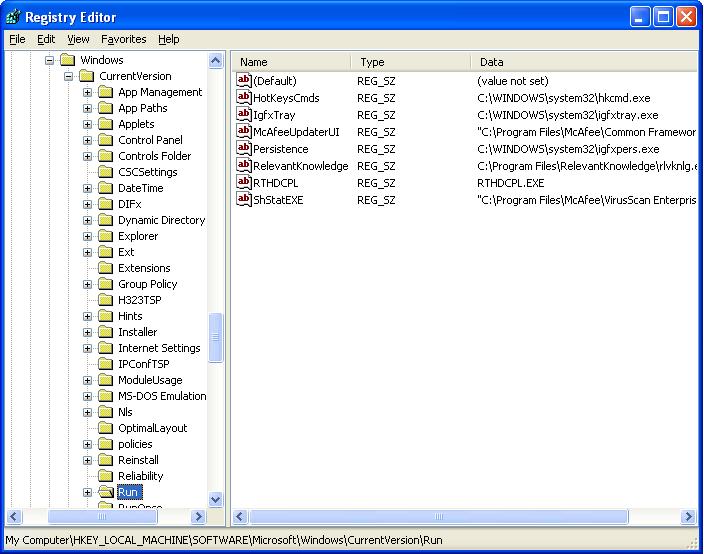The width and height of the screenshot is (704, 554).
Task: Click tree pane scroll down arrow
Action: click(216, 499)
